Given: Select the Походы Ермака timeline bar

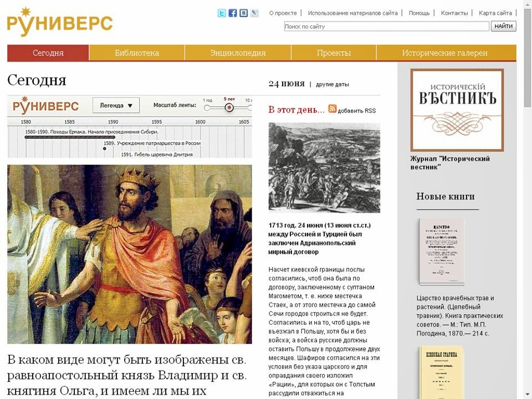Looking at the screenshot, I should (70, 137).
